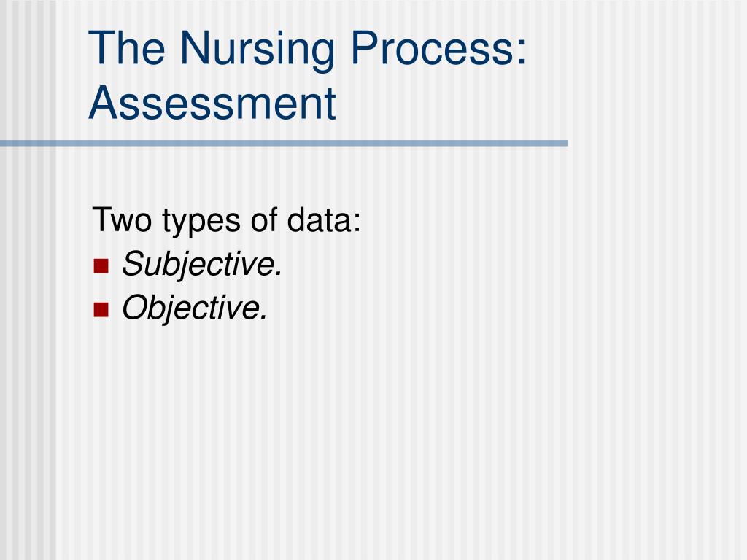Click the capital "N" of Nursing
This screenshot has height=560, width=747.
coord(194,48)
